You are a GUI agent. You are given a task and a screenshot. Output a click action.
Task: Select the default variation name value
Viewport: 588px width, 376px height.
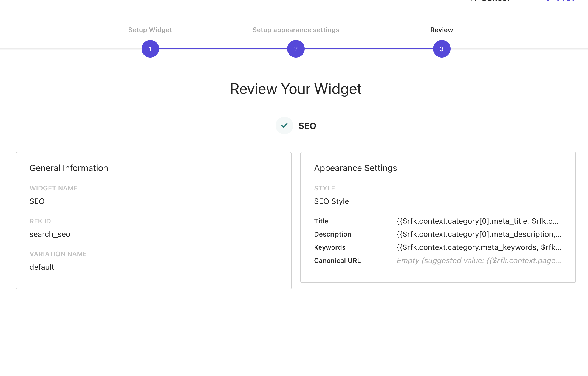(42, 267)
